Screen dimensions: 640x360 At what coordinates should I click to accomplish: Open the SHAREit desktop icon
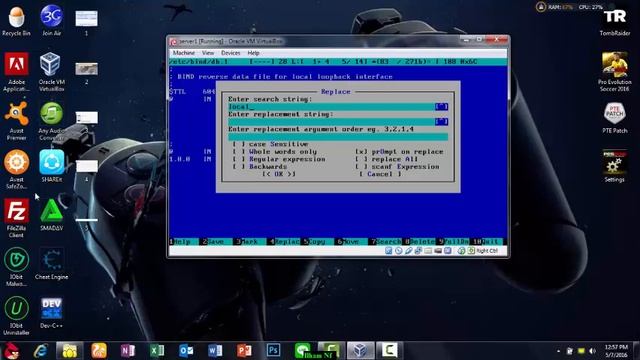[x=51, y=167]
